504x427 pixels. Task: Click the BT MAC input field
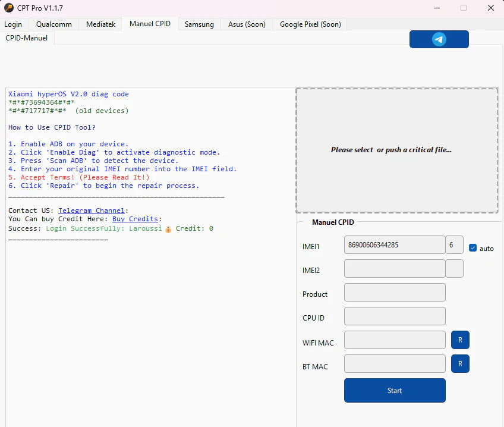(x=395, y=363)
